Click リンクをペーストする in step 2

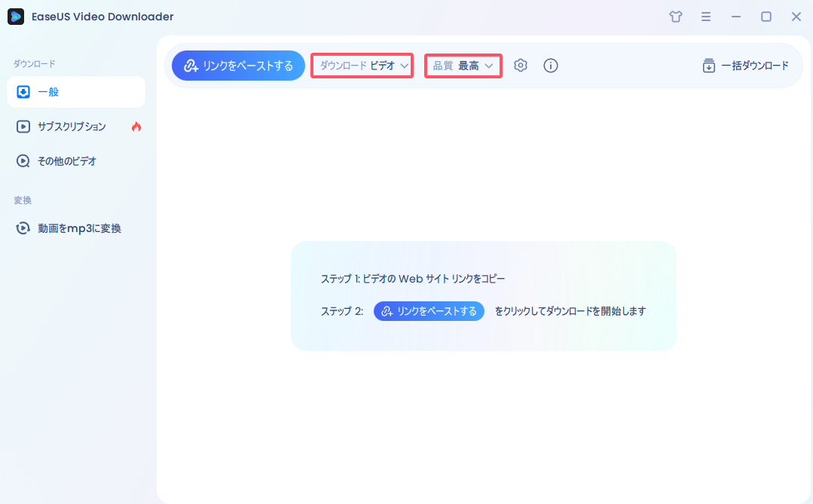429,311
